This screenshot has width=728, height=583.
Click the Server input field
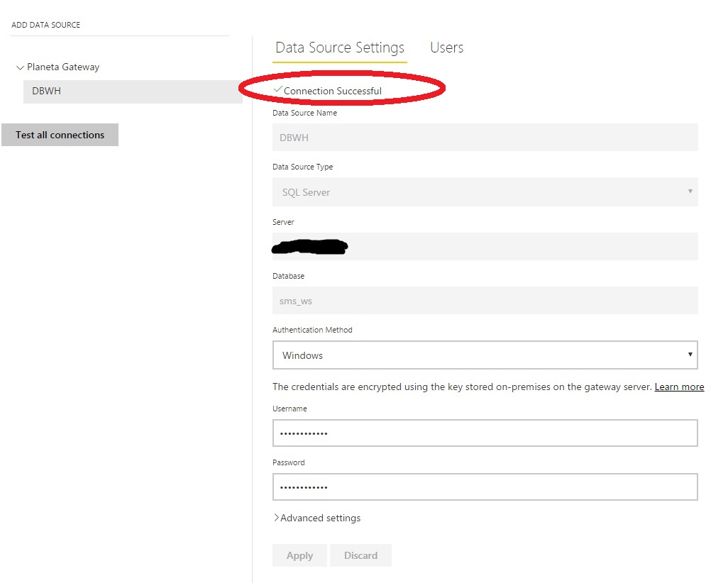point(485,247)
